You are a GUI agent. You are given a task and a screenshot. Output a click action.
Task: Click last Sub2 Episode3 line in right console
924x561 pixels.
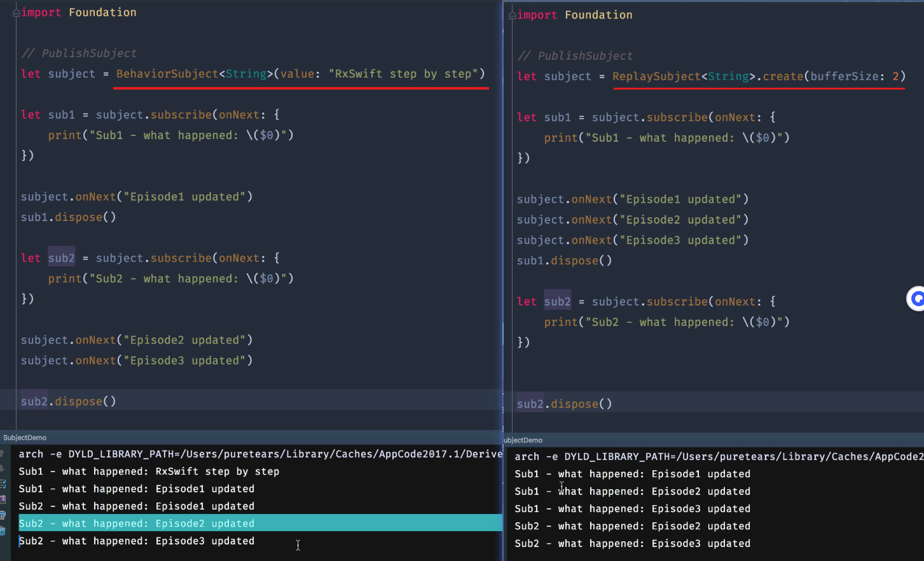[632, 544]
